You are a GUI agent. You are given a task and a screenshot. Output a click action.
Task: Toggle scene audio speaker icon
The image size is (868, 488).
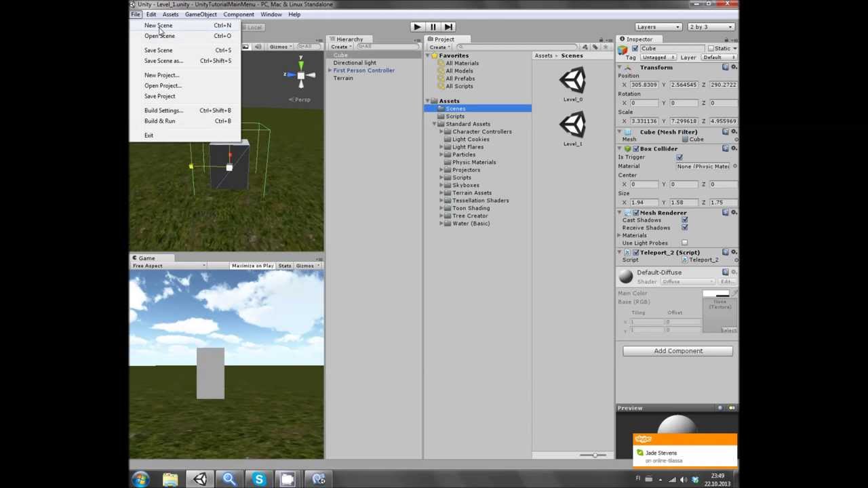coord(257,47)
